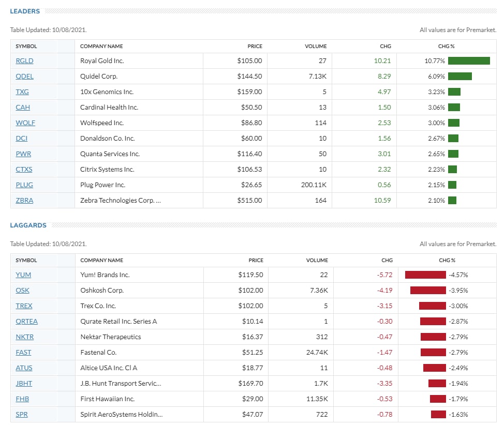Click the Cardinal Health Inc. company name
Screen dimensions: 504x426
click(x=109, y=107)
